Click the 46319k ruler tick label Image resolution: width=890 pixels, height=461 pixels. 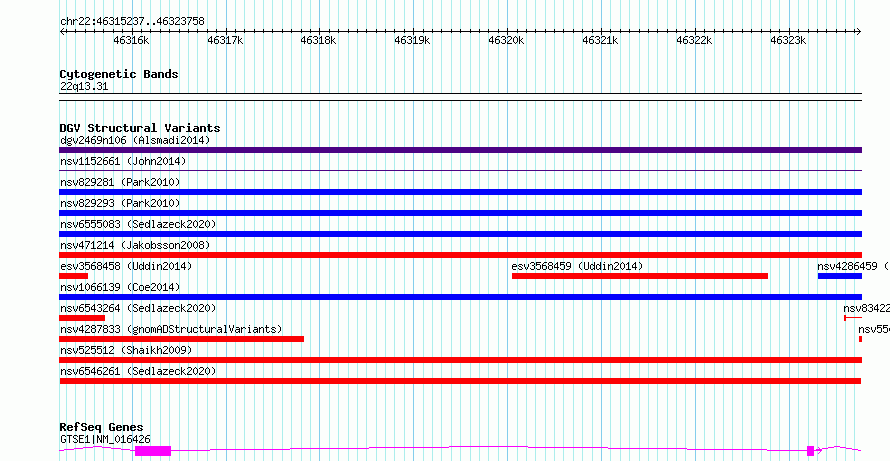(412, 40)
